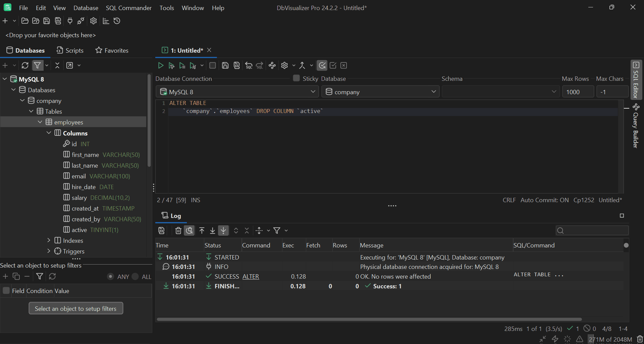Click the ALTER command link in log
Screen dimensions: 644x344
251,277
